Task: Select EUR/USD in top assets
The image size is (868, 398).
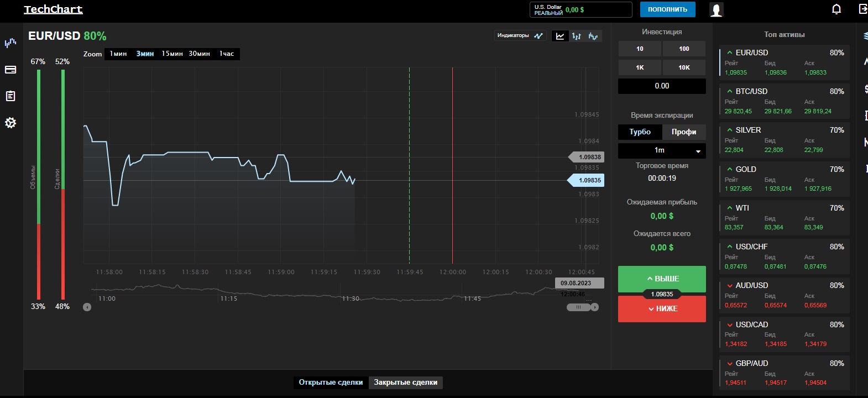Action: 784,62
